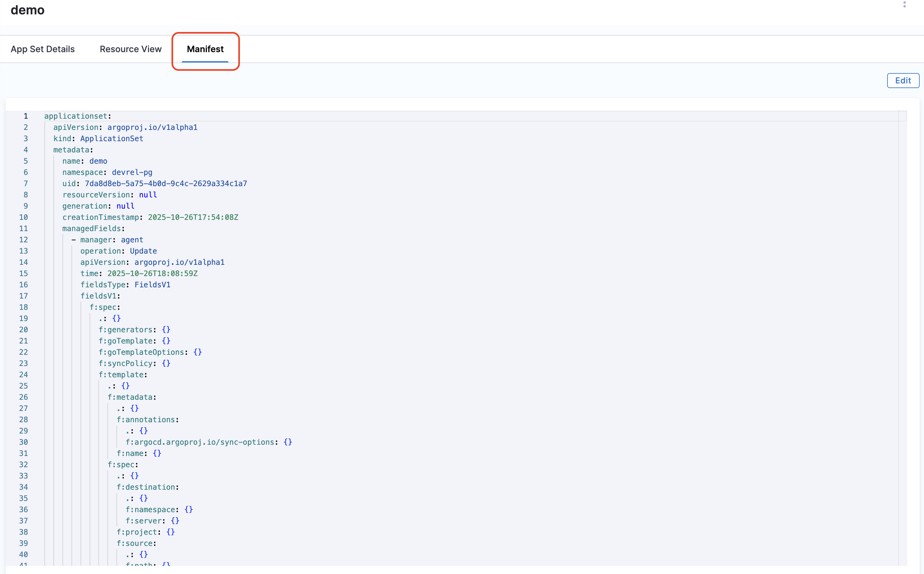The height and width of the screenshot is (574, 924).
Task: Click the f:goTemplateOptions line
Action: 141,352
